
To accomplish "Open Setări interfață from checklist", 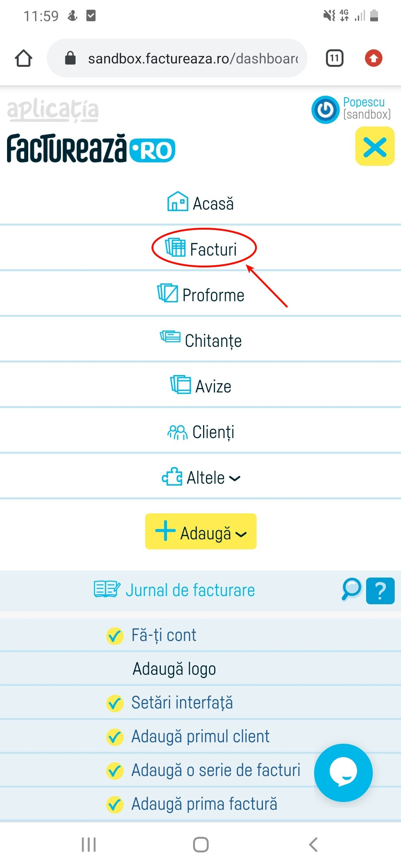I will [x=183, y=702].
